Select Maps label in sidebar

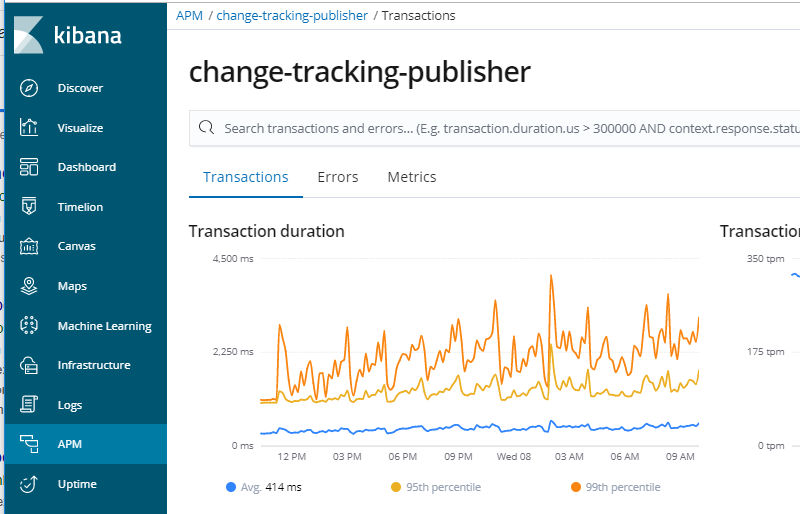click(72, 286)
